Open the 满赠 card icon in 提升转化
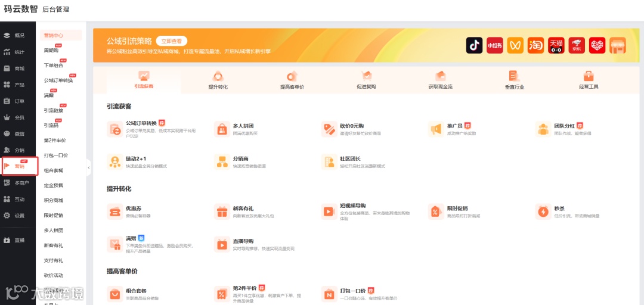The width and height of the screenshot is (644, 305). tap(114, 244)
